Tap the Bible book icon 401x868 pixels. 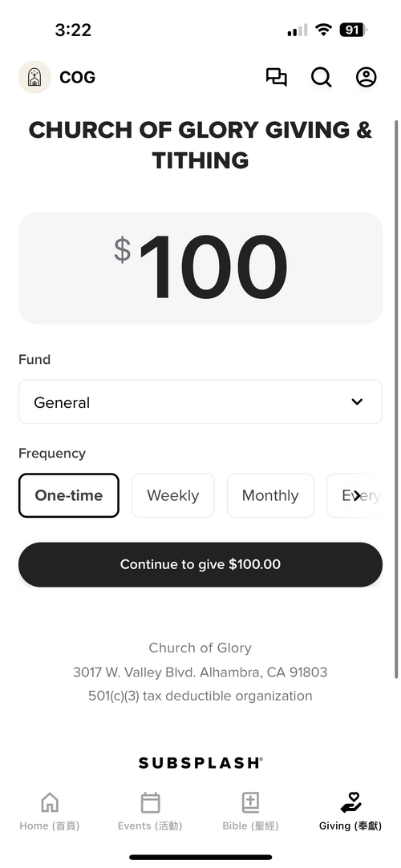coord(250,801)
